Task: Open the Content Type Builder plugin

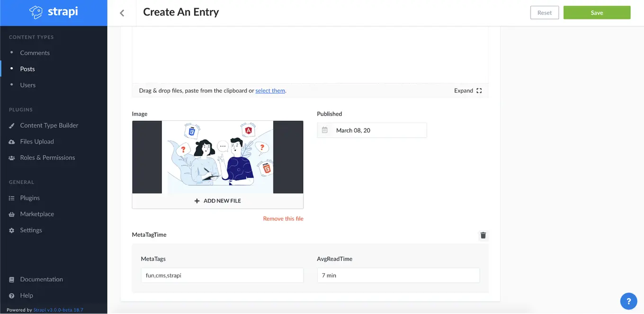Action: (49, 125)
